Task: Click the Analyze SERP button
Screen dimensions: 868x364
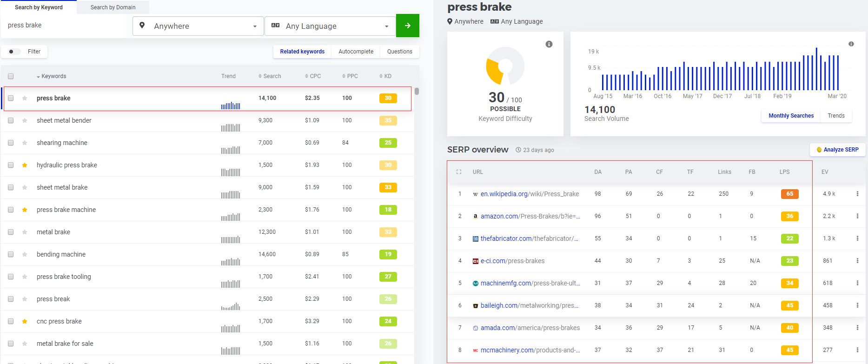Action: [x=837, y=150]
